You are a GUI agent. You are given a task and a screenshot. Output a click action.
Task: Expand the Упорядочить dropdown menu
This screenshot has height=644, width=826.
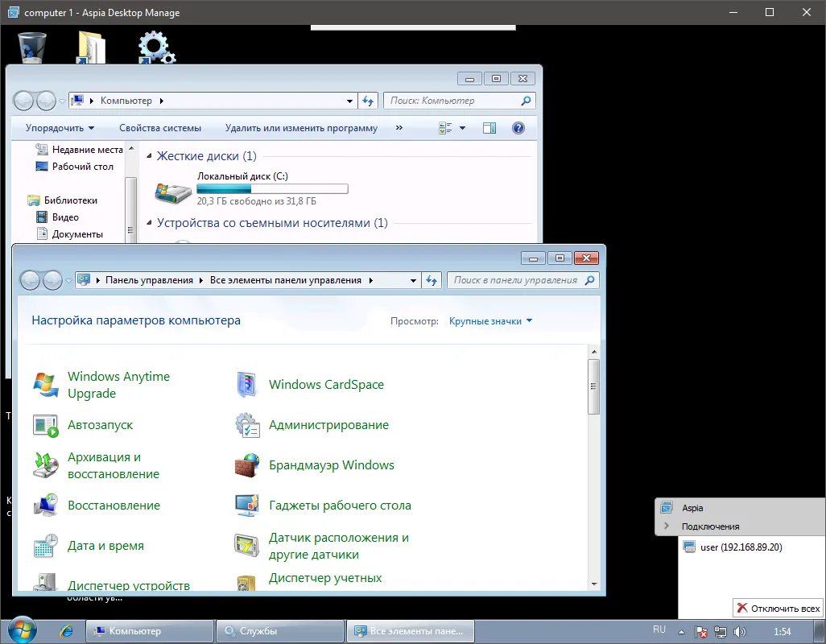coord(58,127)
